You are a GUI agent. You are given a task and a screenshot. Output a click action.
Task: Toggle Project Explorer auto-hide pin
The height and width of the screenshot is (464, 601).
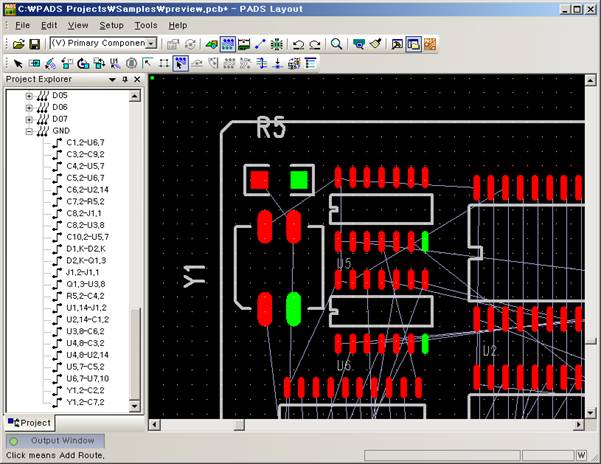point(125,79)
